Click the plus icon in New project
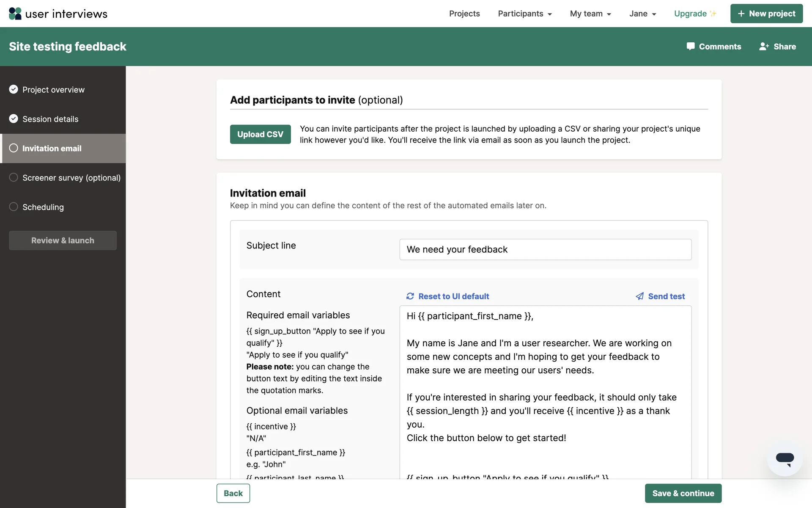Image resolution: width=812 pixels, height=508 pixels. 741,14
